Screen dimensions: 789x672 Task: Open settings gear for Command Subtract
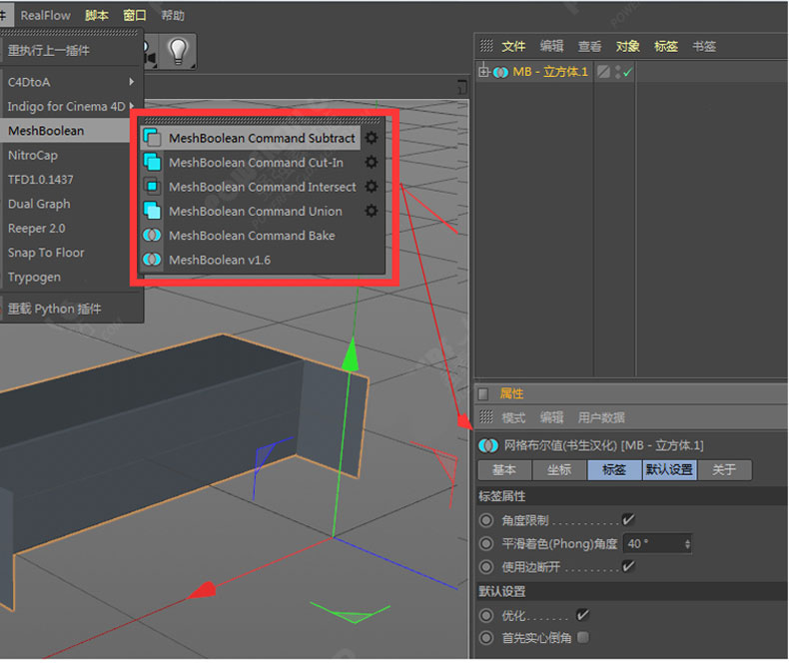point(372,138)
